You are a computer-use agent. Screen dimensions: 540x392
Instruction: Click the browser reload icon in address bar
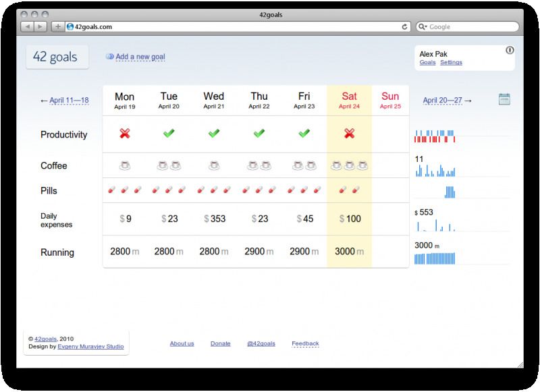[x=404, y=27]
